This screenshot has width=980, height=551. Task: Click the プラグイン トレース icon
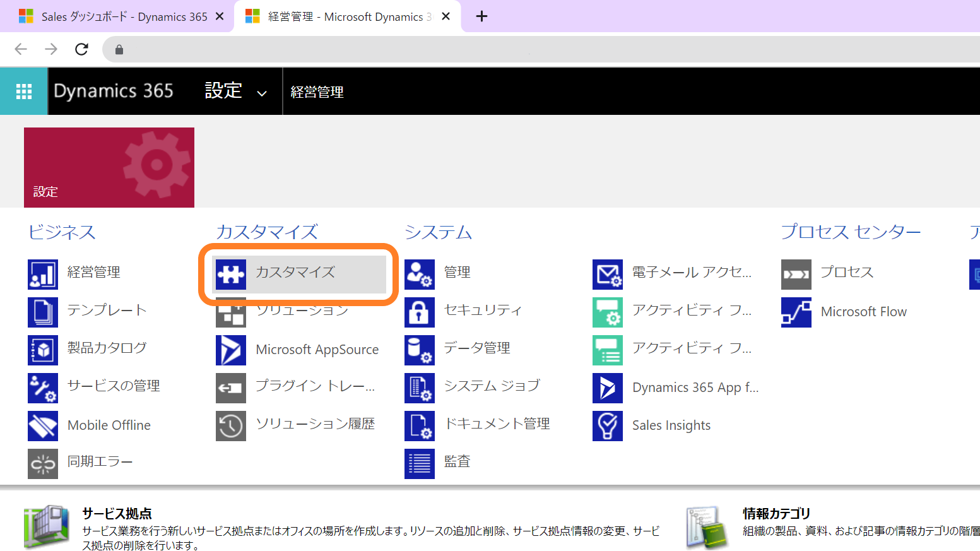click(x=231, y=388)
